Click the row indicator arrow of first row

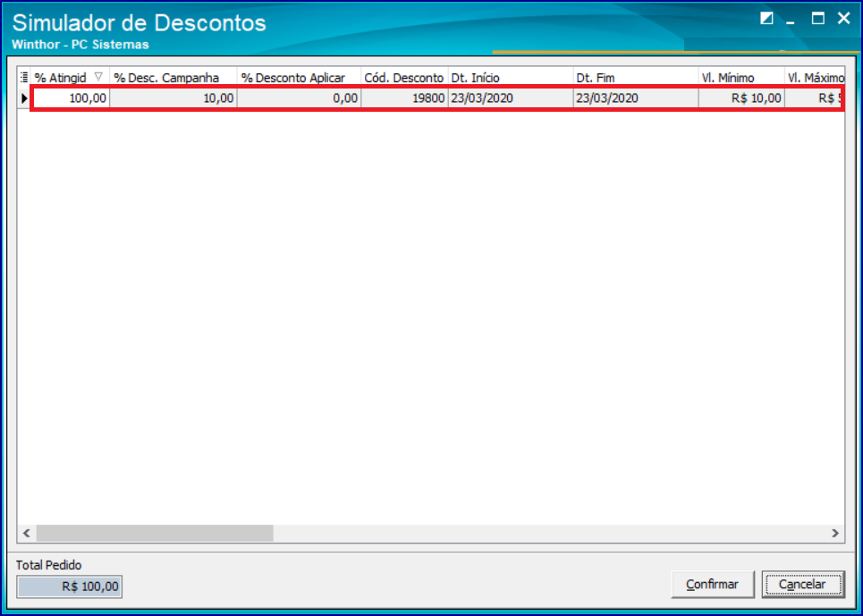pyautogui.click(x=24, y=98)
